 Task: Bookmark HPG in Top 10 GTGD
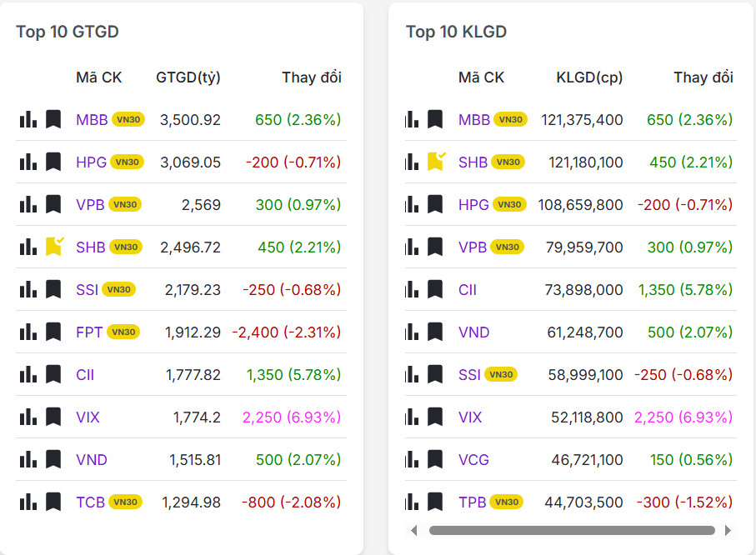click(53, 162)
